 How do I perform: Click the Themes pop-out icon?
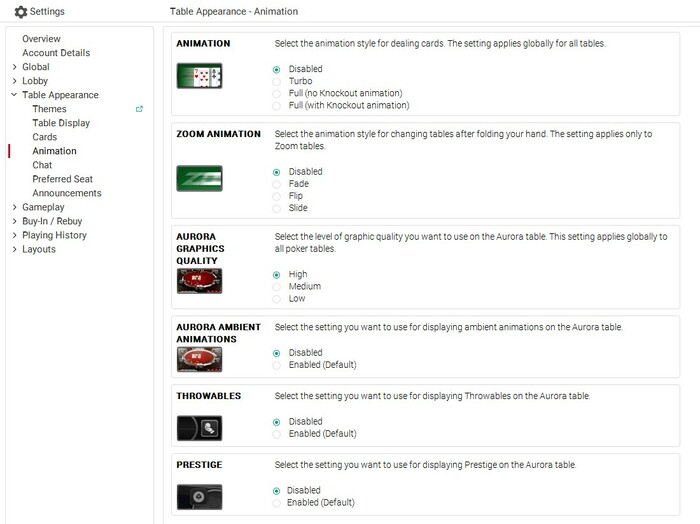(139, 109)
